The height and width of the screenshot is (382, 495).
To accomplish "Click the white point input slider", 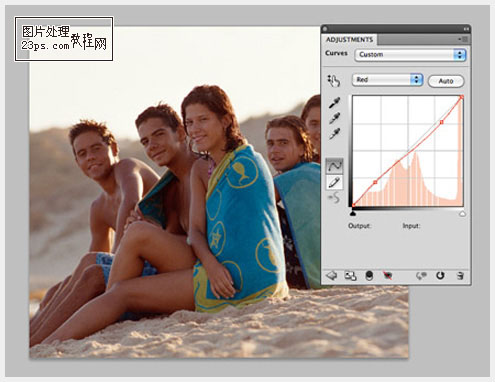I will (x=462, y=213).
